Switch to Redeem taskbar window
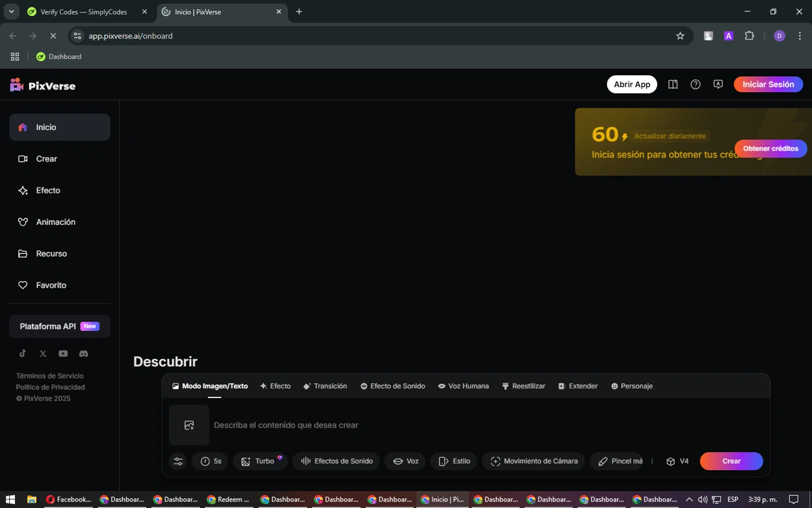The height and width of the screenshot is (508, 812). point(228,499)
